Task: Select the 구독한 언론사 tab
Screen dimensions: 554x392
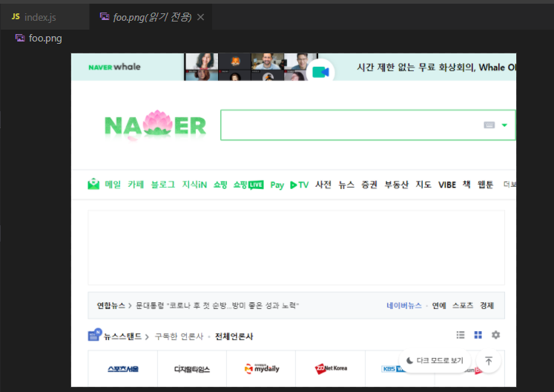Action: coord(179,336)
